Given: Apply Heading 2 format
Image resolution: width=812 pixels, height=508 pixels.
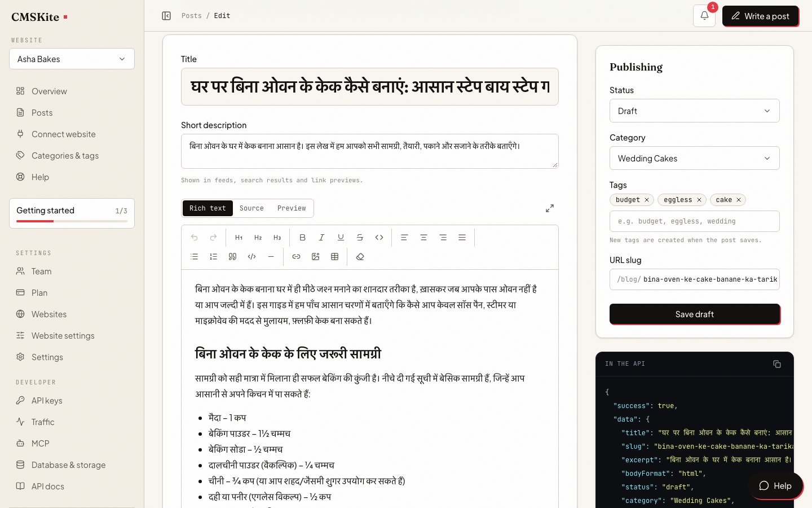Looking at the screenshot, I should pyautogui.click(x=258, y=238).
